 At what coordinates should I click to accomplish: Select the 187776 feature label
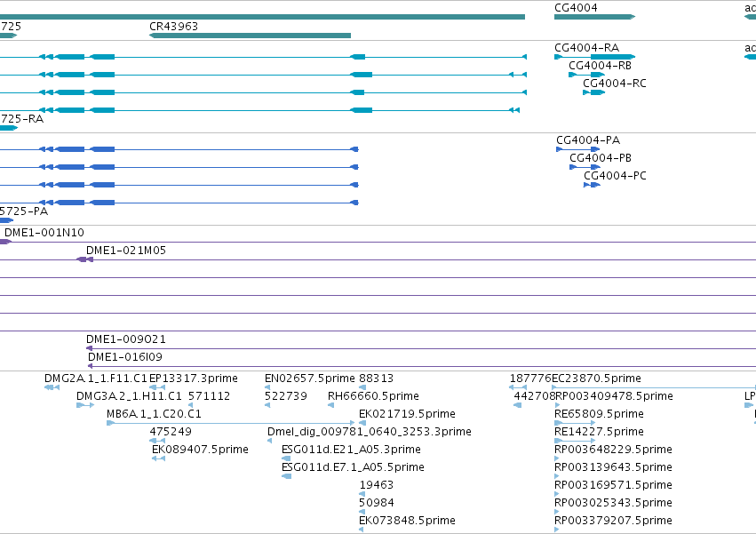point(530,379)
